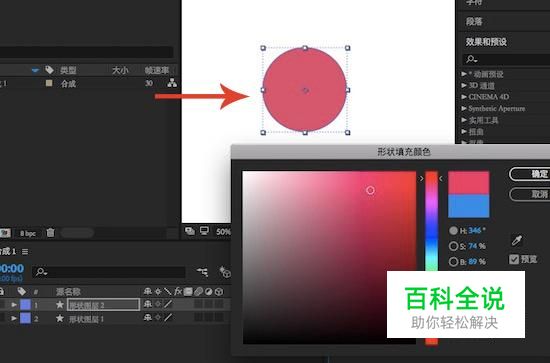The height and width of the screenshot is (363, 550).
Task: Click the new red color swatch
Action: pyautogui.click(x=469, y=183)
